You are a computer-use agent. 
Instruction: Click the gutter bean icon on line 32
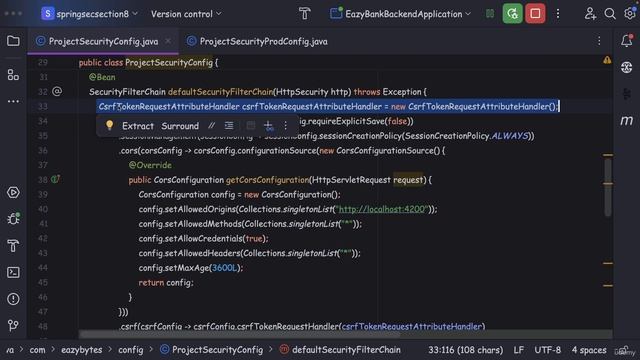click(57, 91)
